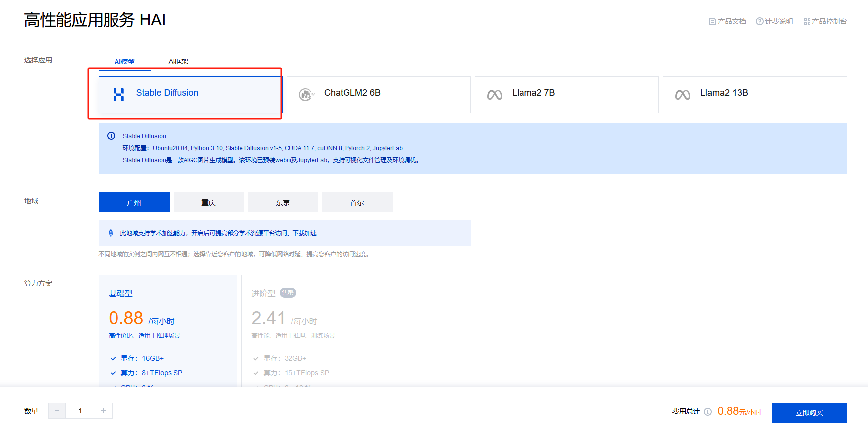Viewport: 868px width, 427px height.
Task: Choose the 广州 region
Action: pyautogui.click(x=134, y=202)
